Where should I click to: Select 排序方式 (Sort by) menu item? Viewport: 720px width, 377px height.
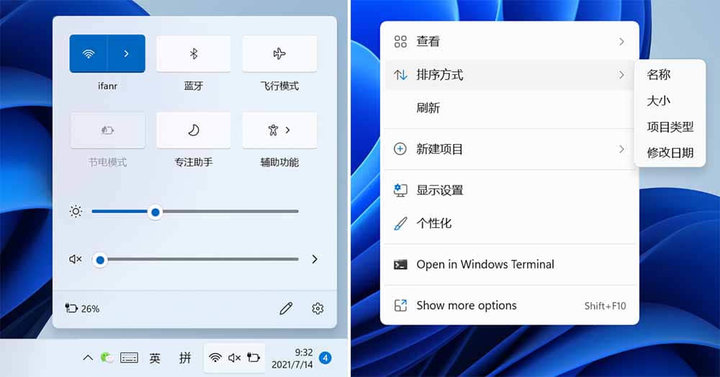point(510,75)
